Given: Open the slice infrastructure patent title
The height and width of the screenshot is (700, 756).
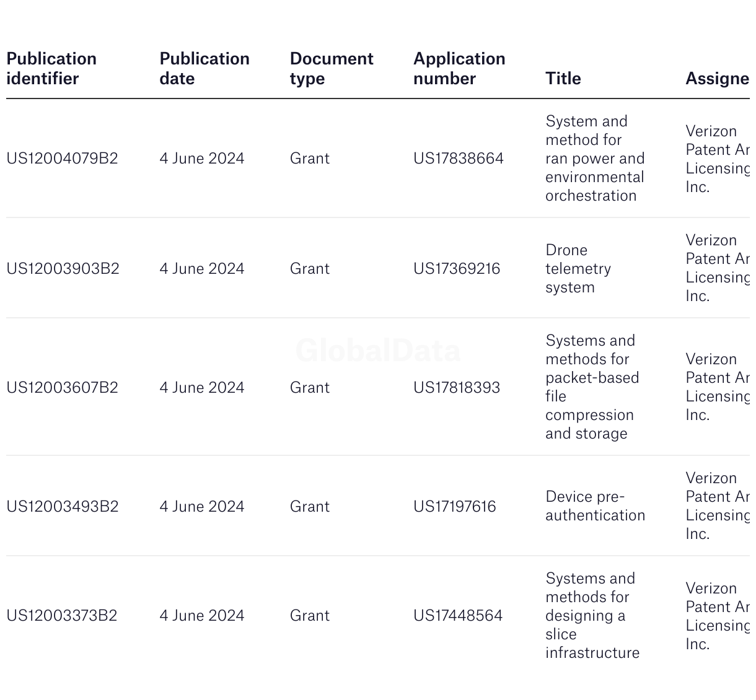Looking at the screenshot, I should point(592,616).
